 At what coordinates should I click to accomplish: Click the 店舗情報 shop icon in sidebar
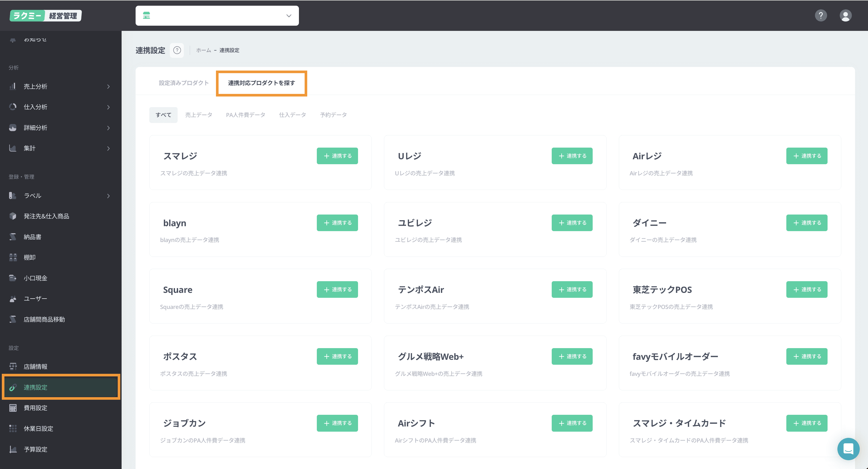coord(13,367)
